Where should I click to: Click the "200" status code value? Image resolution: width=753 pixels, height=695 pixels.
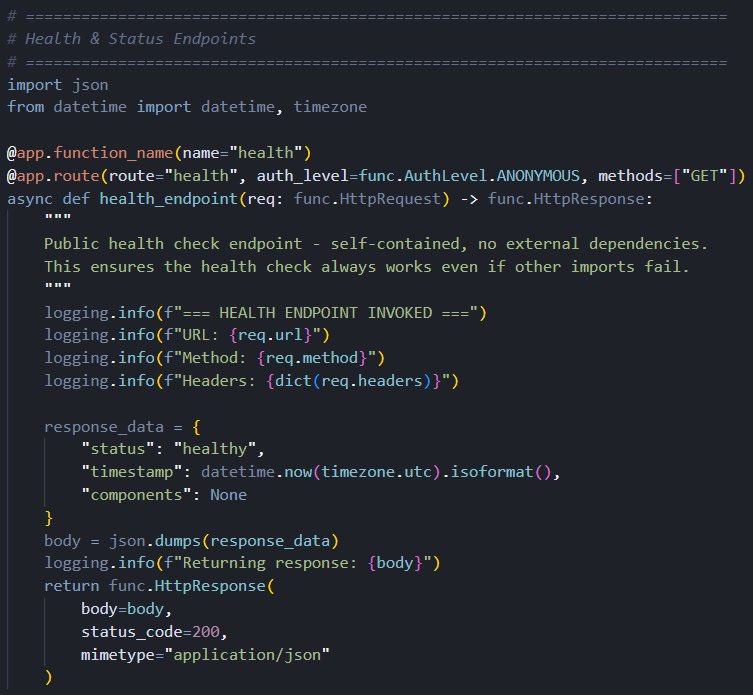tap(206, 632)
